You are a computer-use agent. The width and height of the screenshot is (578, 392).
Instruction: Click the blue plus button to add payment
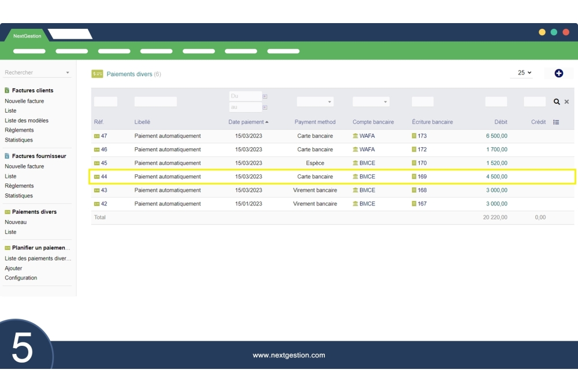tap(557, 73)
